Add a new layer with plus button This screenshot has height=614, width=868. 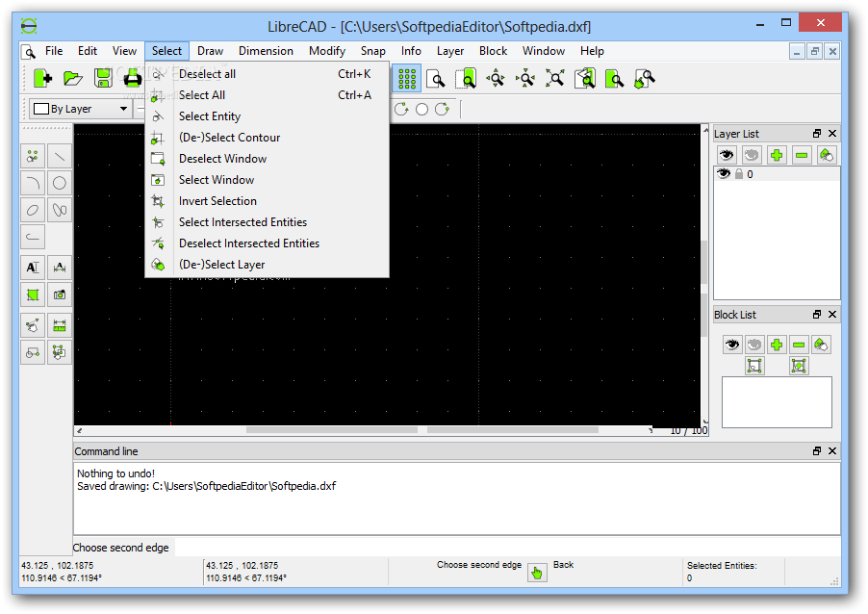click(777, 155)
